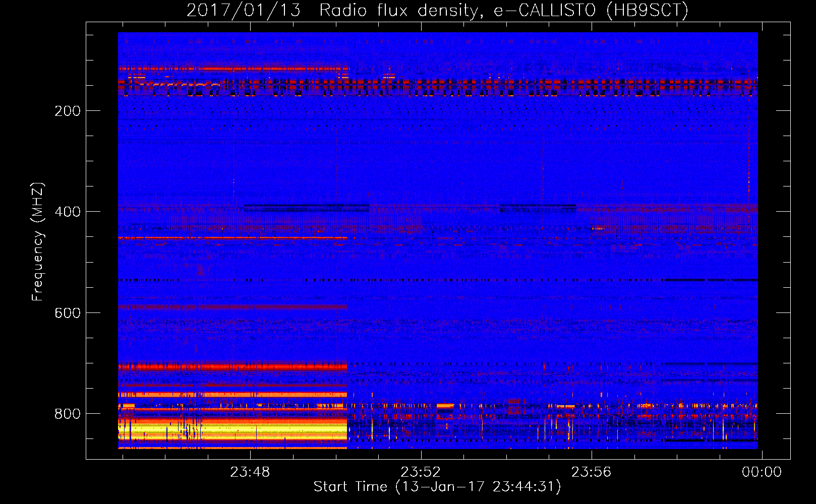Click the '23:56' time tick label
Viewport: 816px width, 504px height.
[x=591, y=472]
